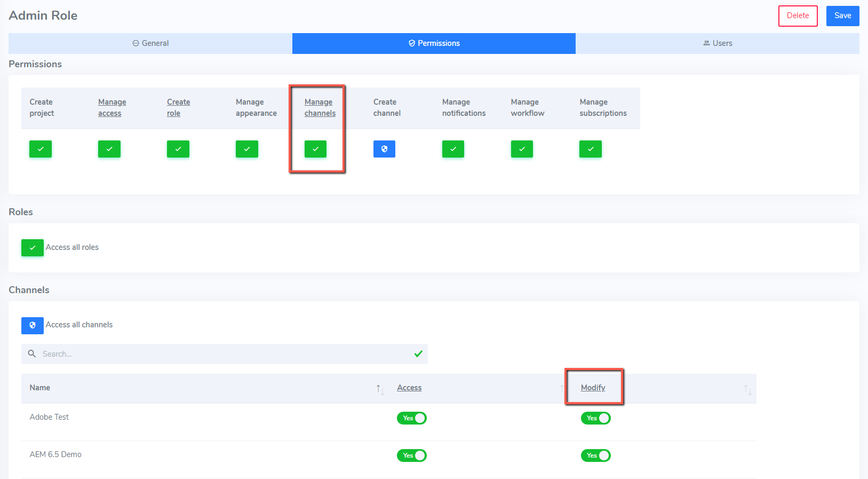868x479 pixels.
Task: Sort by the Access column header
Action: click(409, 388)
